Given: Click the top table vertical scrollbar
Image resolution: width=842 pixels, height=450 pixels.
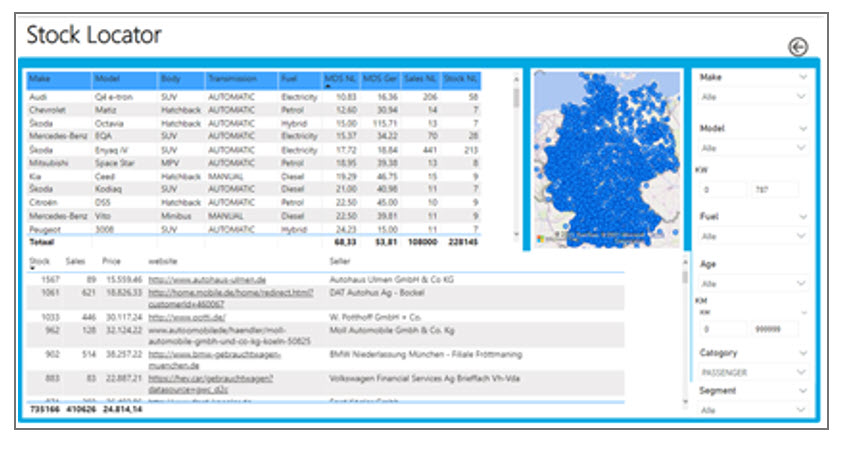Looking at the screenshot, I should tap(516, 98).
